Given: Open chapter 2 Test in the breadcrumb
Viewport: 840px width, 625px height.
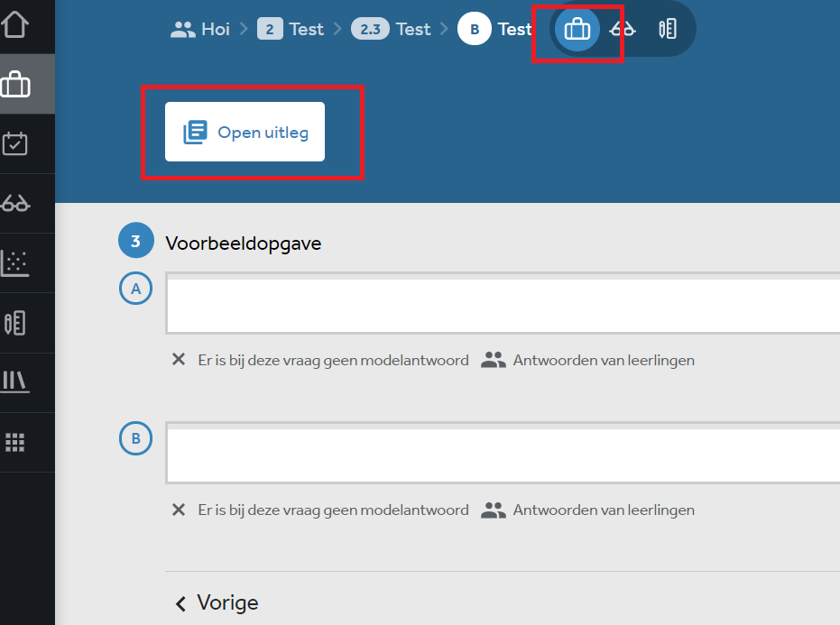Looking at the screenshot, I should click(x=291, y=29).
